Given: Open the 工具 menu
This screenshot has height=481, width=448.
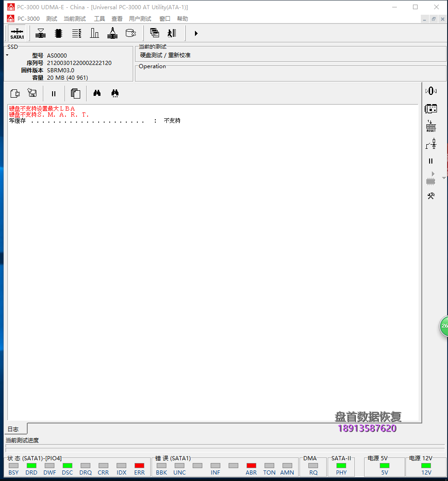Looking at the screenshot, I should (x=100, y=19).
